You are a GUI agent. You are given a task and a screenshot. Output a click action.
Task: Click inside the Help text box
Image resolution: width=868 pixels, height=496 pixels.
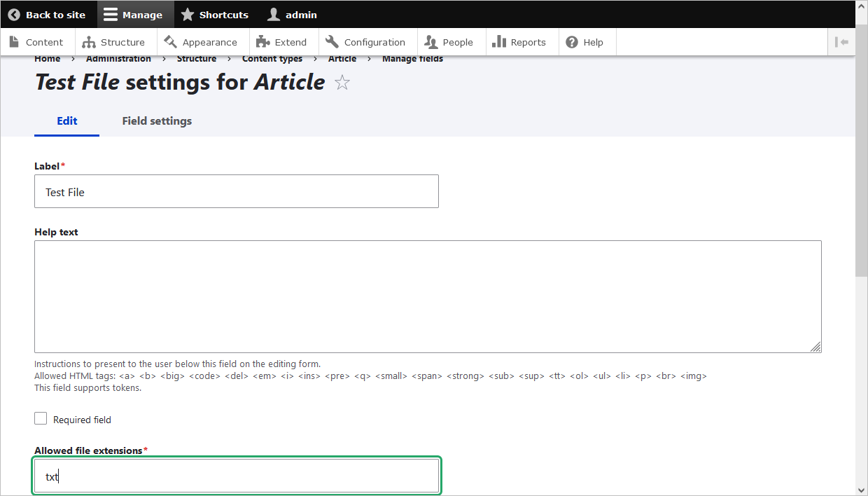[428, 296]
